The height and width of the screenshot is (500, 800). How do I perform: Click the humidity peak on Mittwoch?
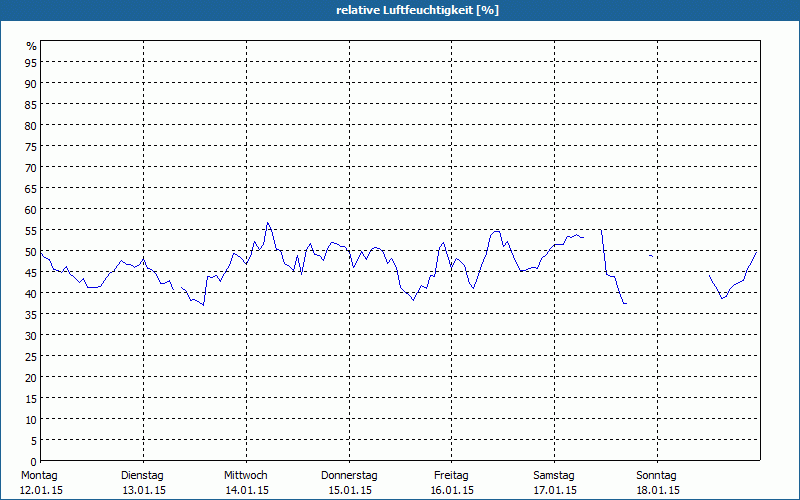(267, 222)
